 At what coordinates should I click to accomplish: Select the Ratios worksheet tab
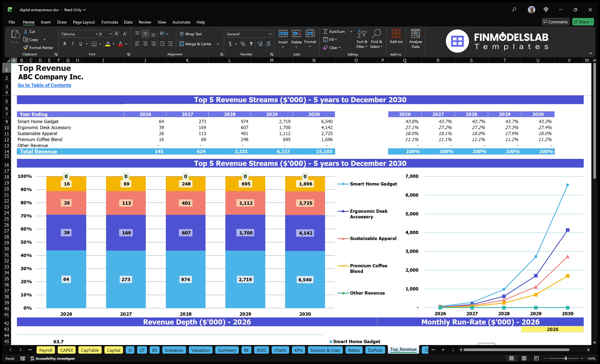pos(354,350)
